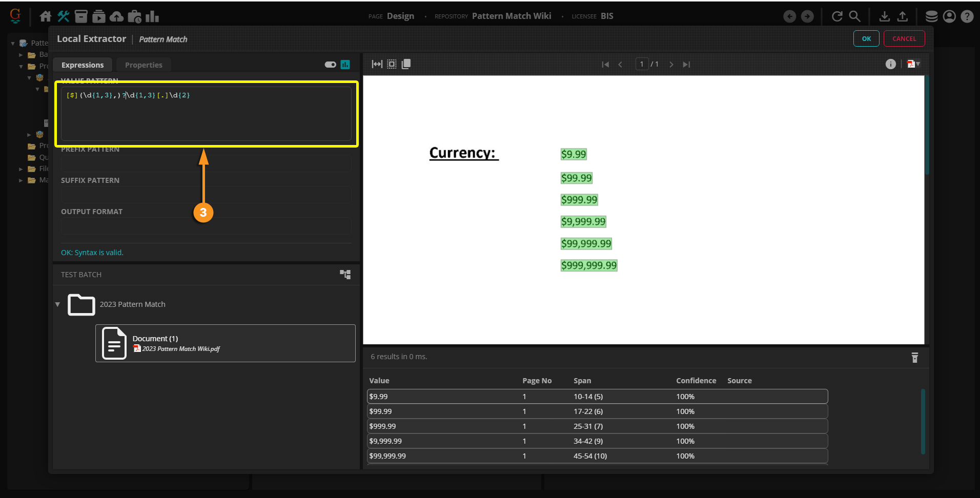
Task: Click the fit width viewer icon
Action: coord(377,64)
